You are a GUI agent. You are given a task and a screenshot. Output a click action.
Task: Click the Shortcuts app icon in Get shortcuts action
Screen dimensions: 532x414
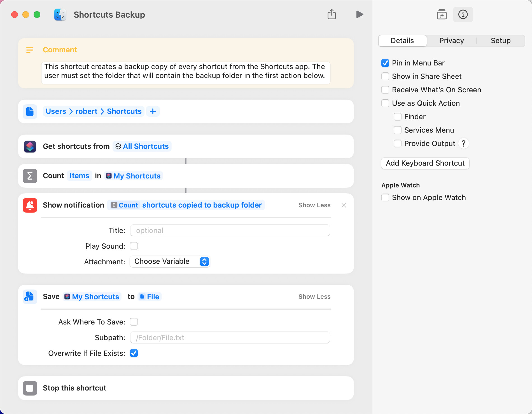30,146
